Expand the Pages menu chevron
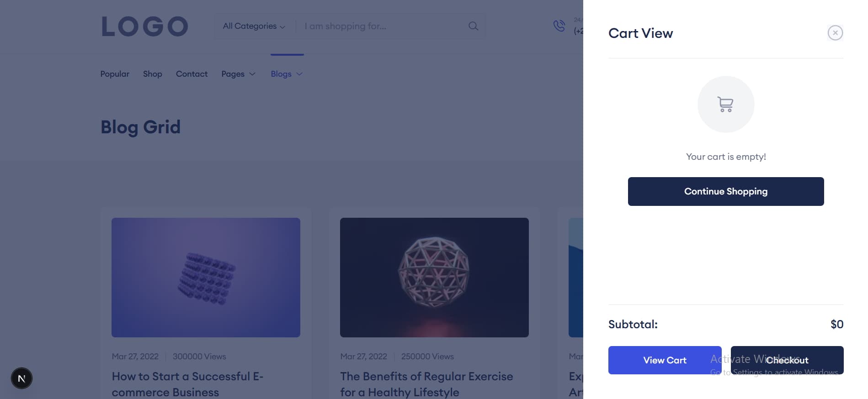 252,74
